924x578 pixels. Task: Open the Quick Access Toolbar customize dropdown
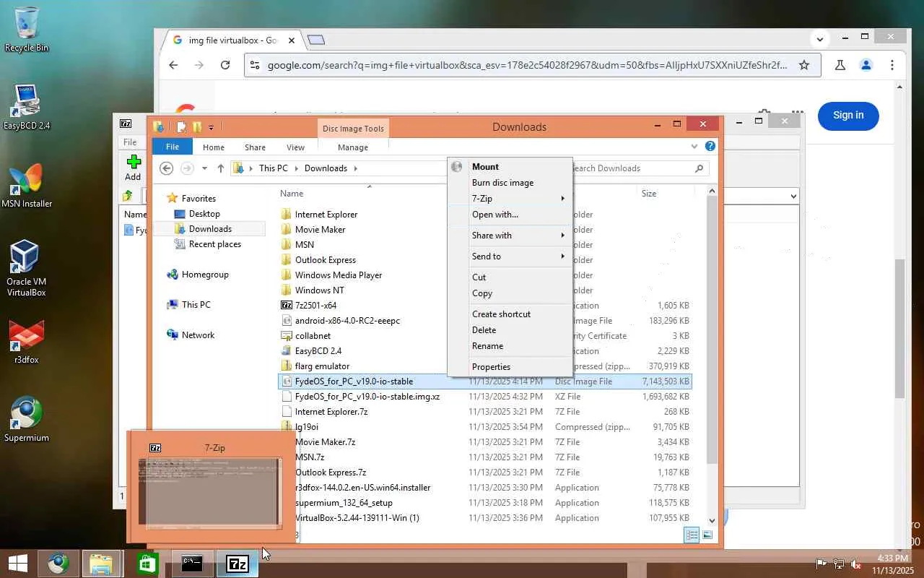211,128
